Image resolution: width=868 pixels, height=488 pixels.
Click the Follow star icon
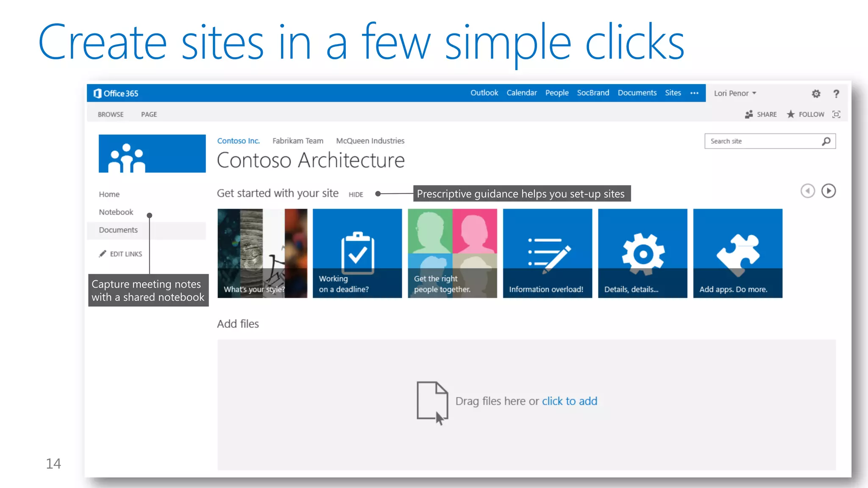click(791, 114)
